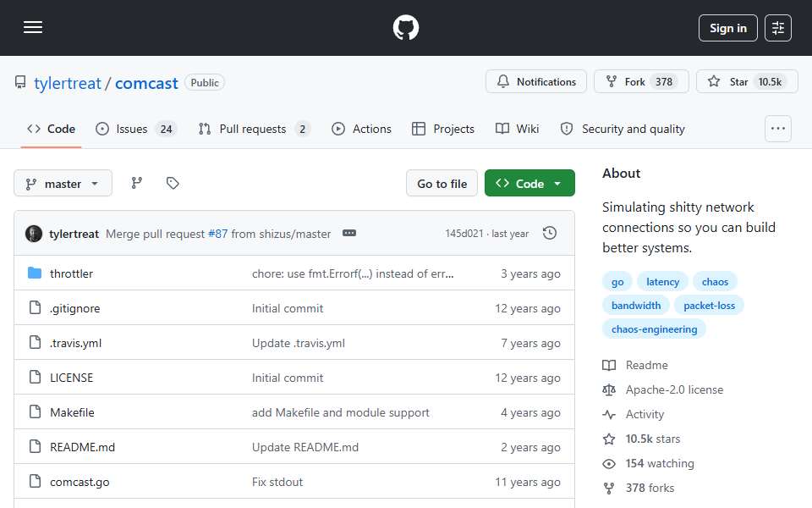This screenshot has width=812, height=508.
Task: Switch to Pull requests tab
Action: click(255, 129)
